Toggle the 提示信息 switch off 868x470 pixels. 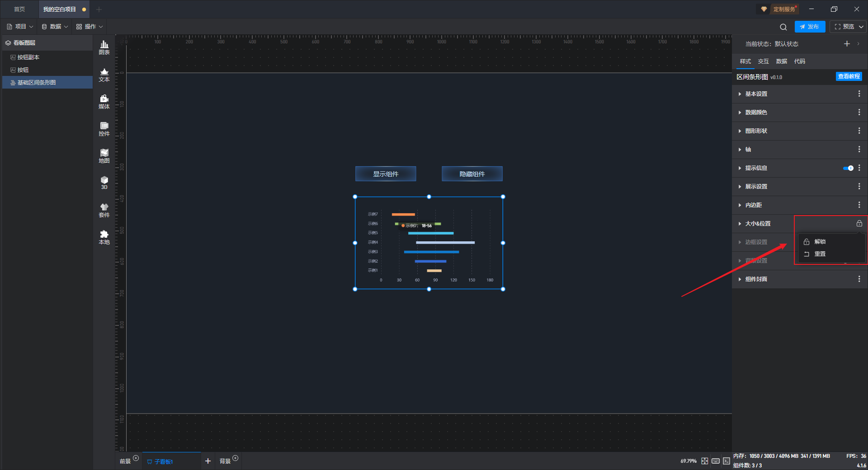coord(848,168)
